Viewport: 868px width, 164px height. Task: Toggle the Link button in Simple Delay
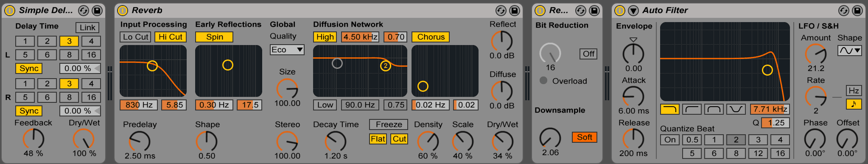coord(87,28)
